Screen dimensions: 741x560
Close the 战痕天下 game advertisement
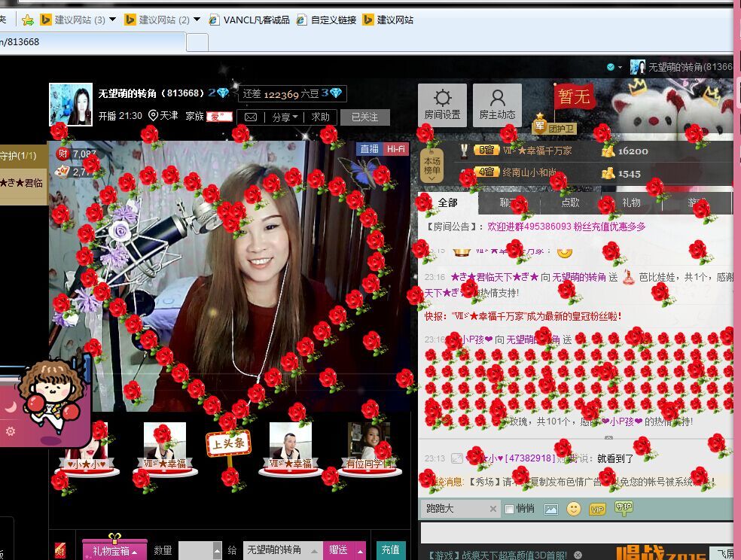pyautogui.click(x=578, y=555)
